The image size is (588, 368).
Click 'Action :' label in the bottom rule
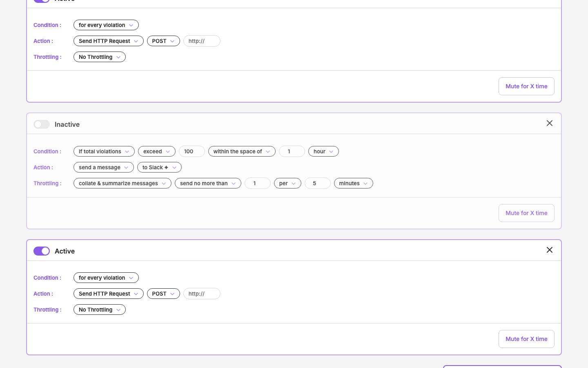pyautogui.click(x=43, y=294)
